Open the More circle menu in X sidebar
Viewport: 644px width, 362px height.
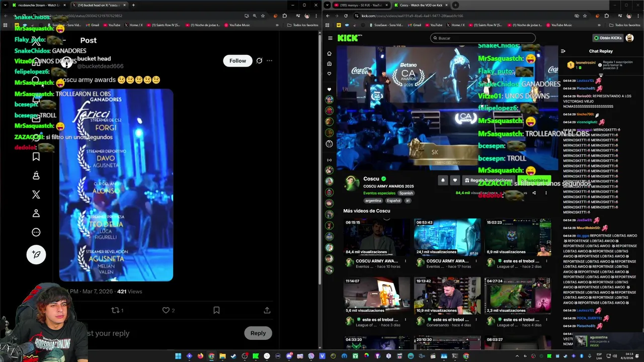(x=36, y=232)
